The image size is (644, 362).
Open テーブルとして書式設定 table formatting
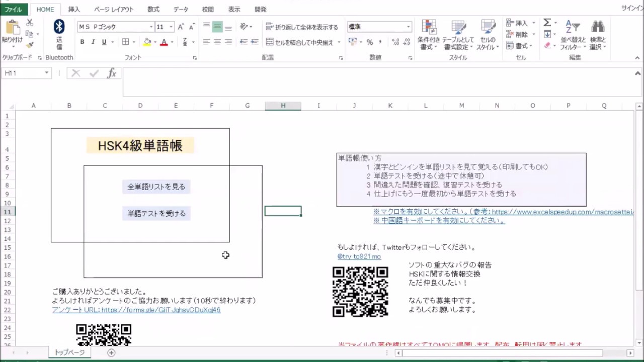pos(458,35)
